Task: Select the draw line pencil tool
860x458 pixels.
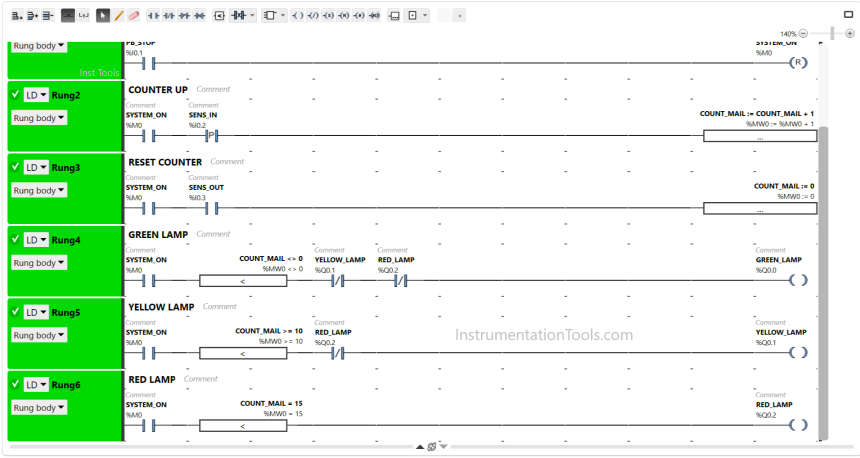Action: [118, 16]
